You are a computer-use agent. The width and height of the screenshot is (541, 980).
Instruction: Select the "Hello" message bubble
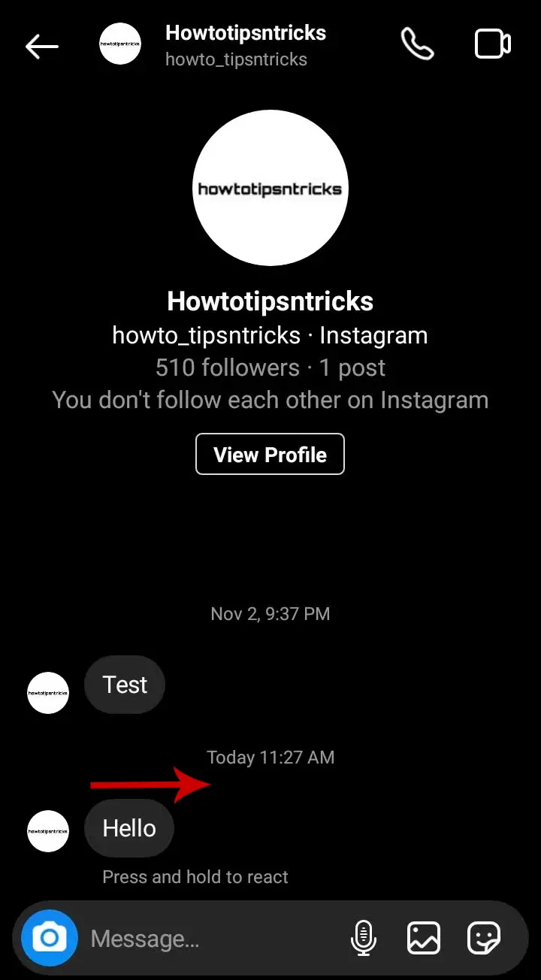(129, 828)
